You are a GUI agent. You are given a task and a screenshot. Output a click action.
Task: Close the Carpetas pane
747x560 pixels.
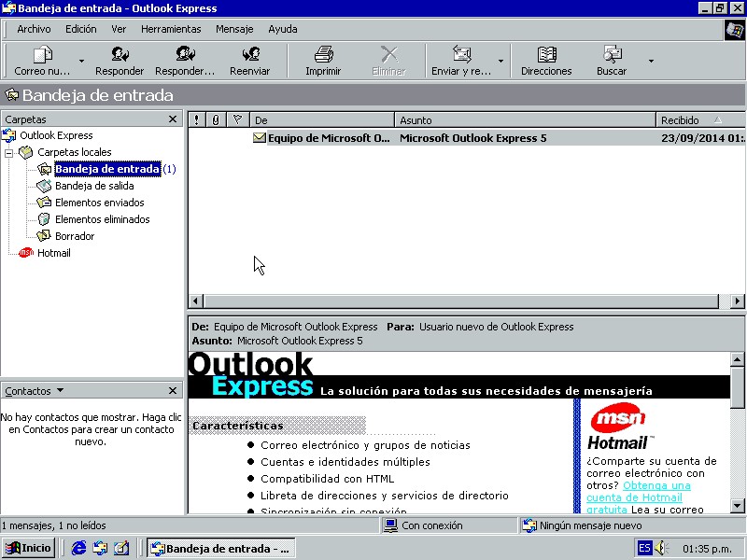pyautogui.click(x=173, y=119)
